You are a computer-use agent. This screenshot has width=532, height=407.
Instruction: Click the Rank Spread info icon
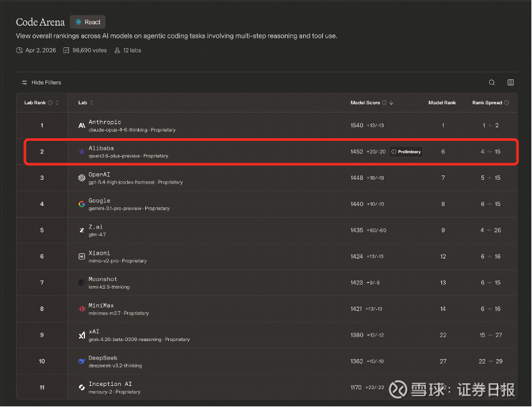click(506, 103)
